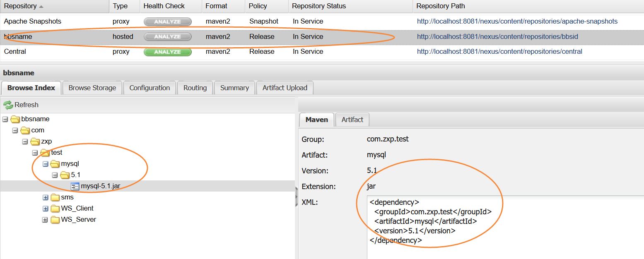The image size is (644, 259).
Task: Click the WS_Client folder icon
Action: 55,209
